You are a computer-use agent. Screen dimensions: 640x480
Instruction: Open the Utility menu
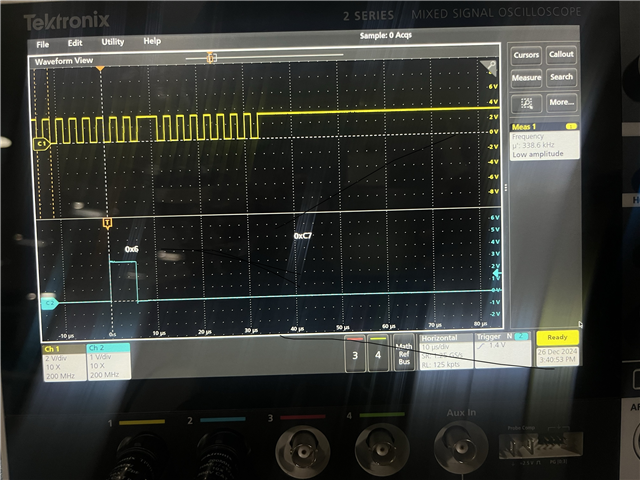113,42
